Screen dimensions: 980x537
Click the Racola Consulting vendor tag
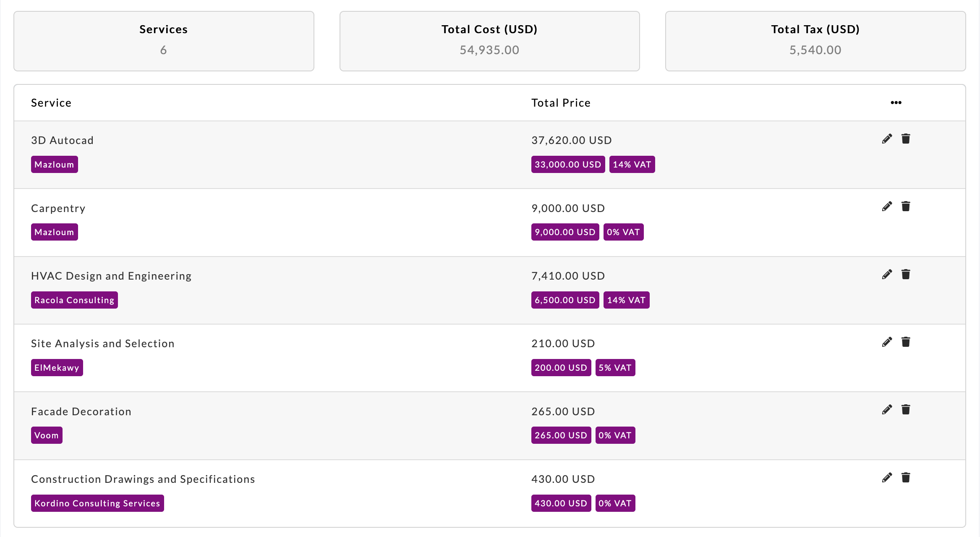tap(74, 300)
